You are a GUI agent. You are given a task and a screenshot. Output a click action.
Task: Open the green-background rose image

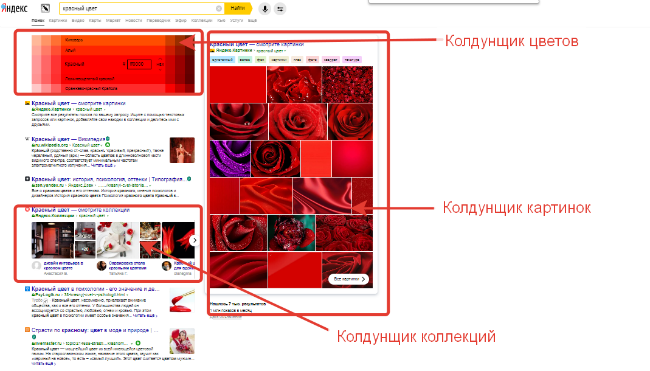[291, 233]
